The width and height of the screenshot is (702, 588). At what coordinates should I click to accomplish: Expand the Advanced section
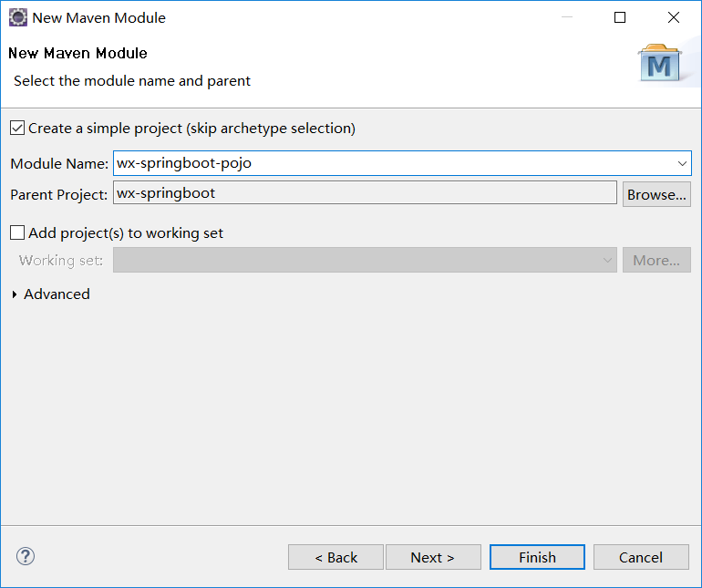click(15, 294)
